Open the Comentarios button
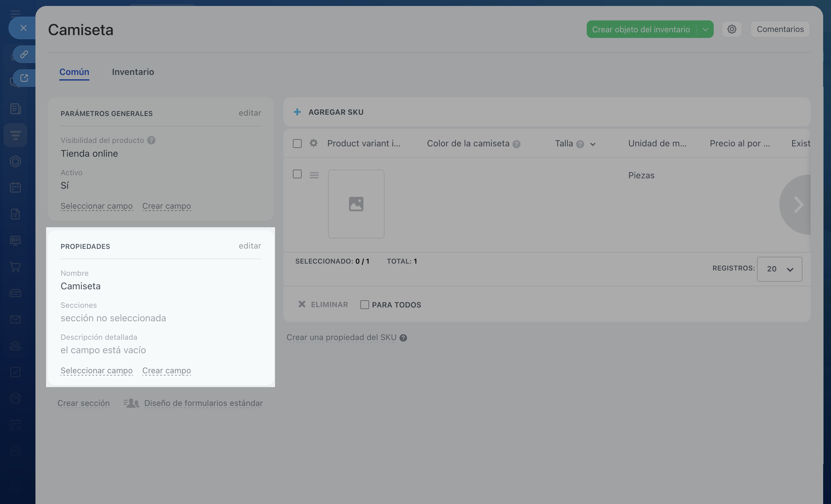This screenshot has height=504, width=831. (780, 29)
